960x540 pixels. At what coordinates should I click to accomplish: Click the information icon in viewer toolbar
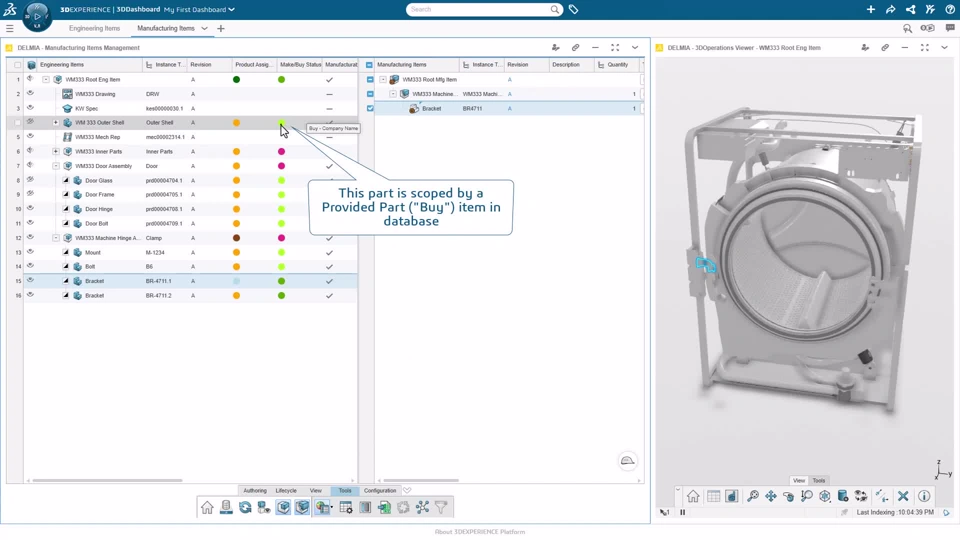[x=924, y=497]
